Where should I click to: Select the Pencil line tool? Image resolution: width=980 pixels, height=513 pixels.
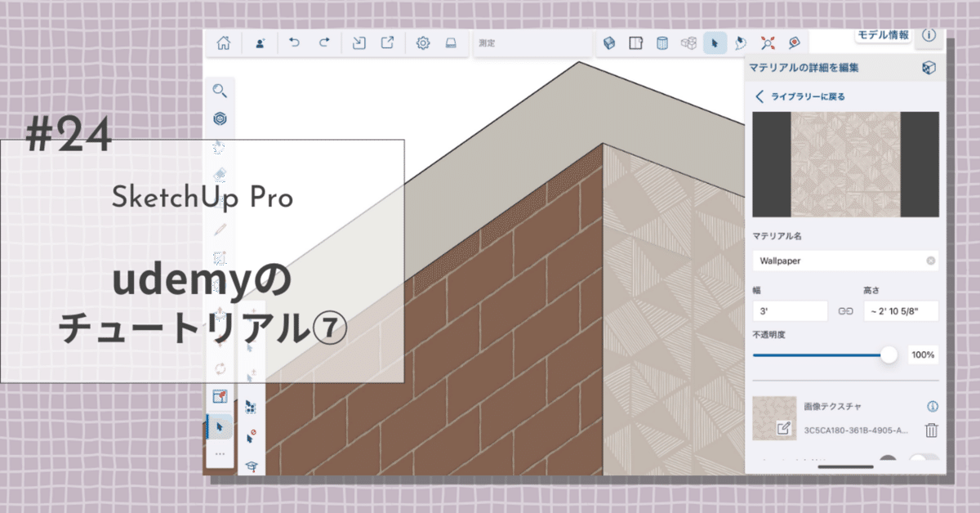220,230
